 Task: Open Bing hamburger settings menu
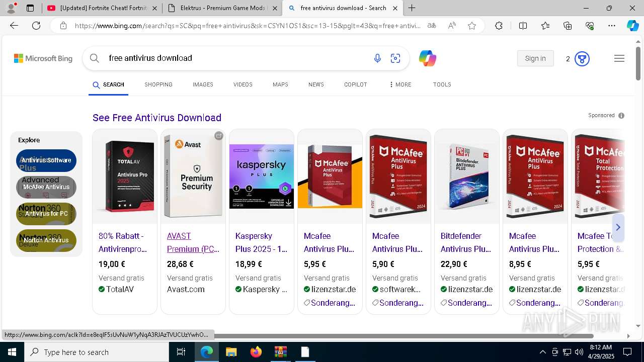[619, 58]
